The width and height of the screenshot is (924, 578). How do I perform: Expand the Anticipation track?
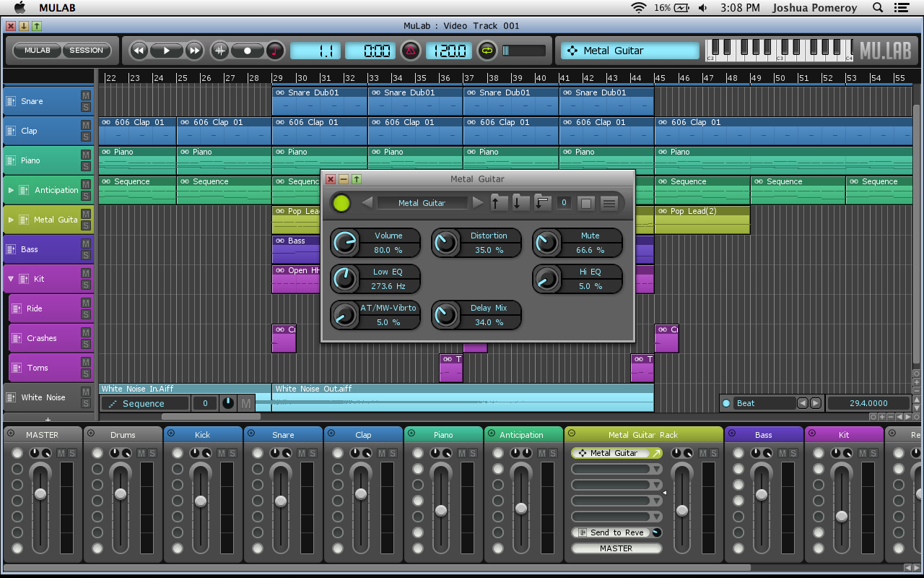click(11, 190)
